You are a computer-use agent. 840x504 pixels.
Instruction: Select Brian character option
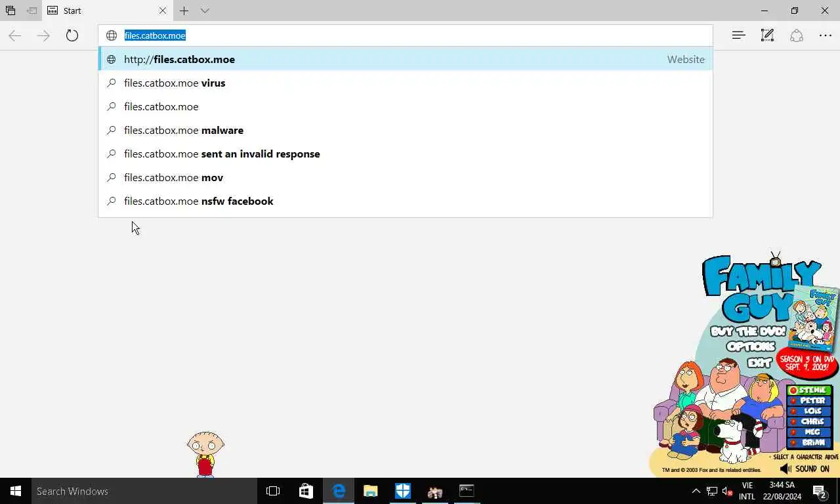[809, 442]
